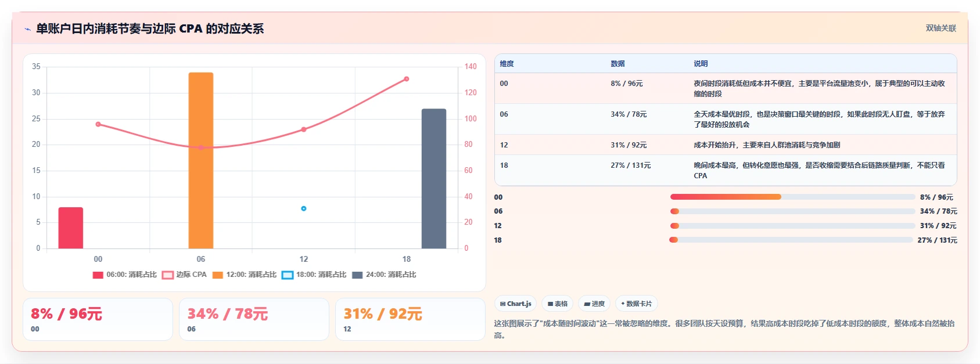This screenshot has height=364, width=980.
Task: Toggle the 24:00 消耗占比 legend item
Action: click(384, 275)
